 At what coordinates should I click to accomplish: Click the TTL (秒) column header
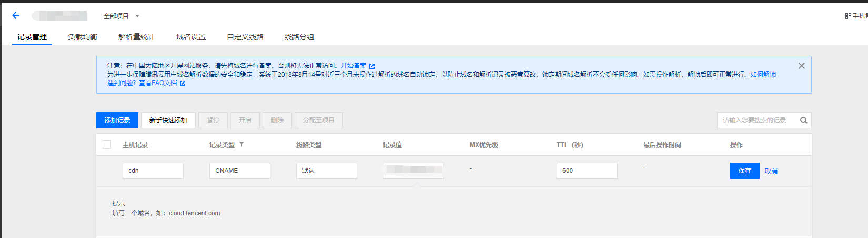click(570, 145)
